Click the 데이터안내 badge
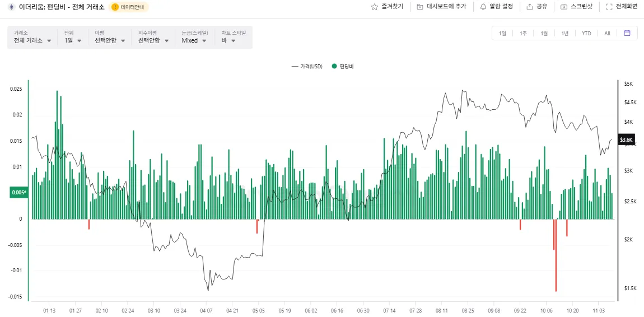The height and width of the screenshot is (317, 644). 129,7
